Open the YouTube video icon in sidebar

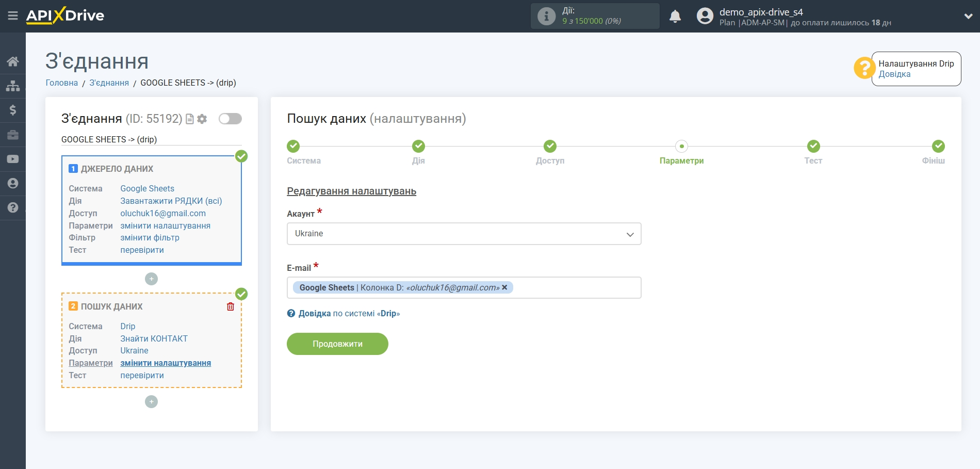tap(13, 159)
